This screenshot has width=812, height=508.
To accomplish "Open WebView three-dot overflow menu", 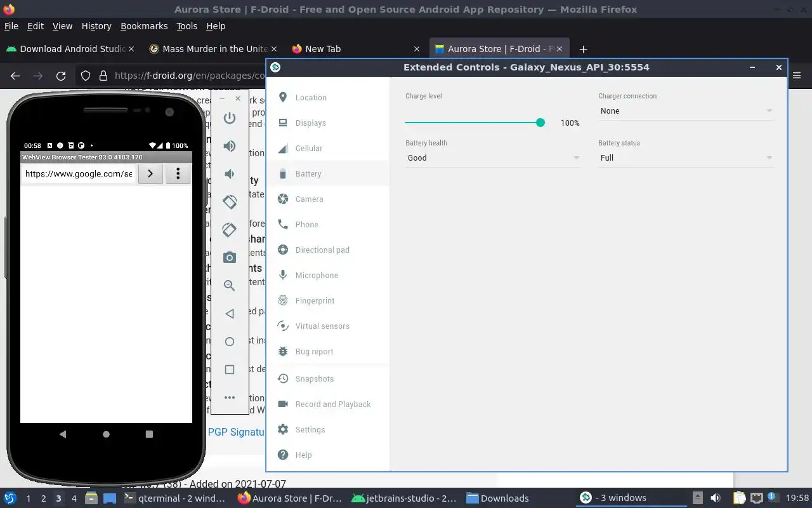I will coord(178,174).
